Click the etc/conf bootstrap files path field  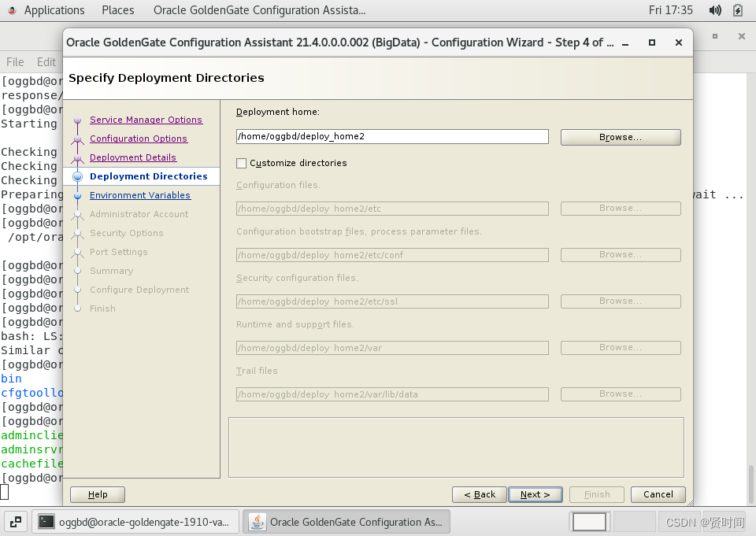[x=392, y=255]
